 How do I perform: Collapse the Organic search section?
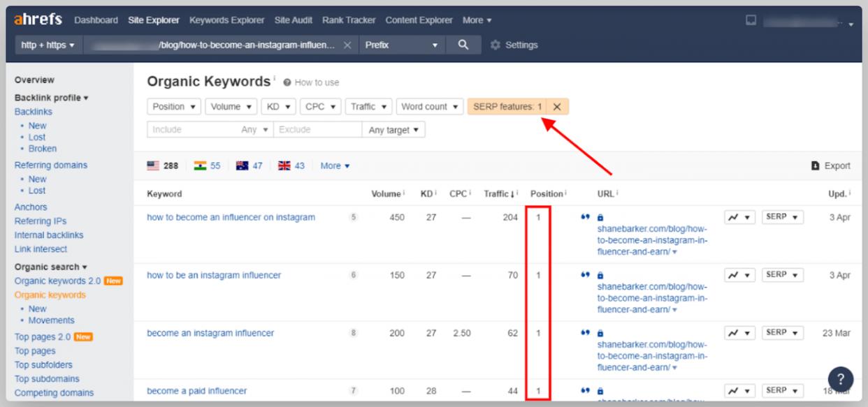[51, 267]
